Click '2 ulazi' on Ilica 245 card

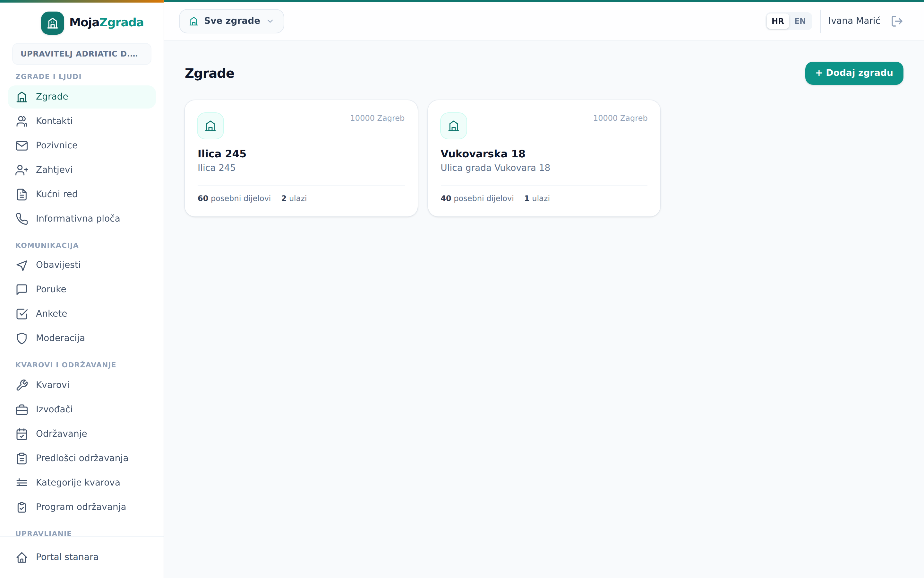(294, 198)
